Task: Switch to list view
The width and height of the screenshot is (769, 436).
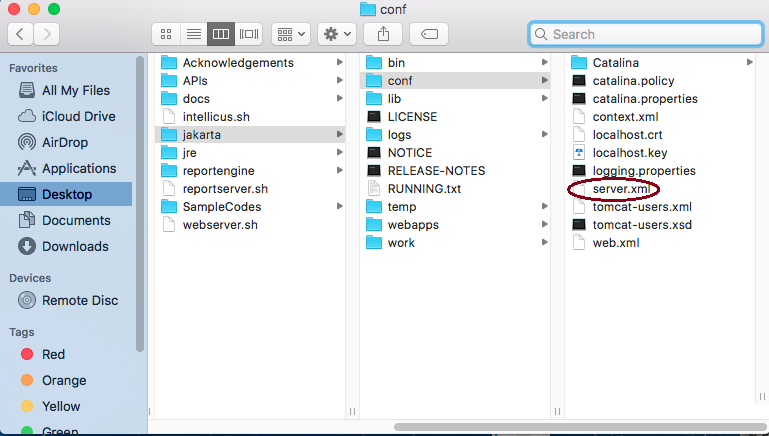Action: 194,34
